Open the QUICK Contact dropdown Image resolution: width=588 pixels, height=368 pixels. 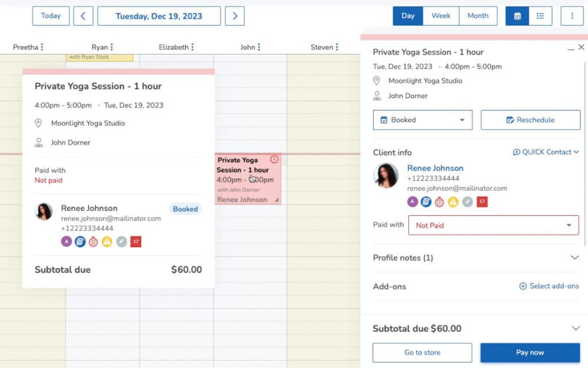(546, 152)
